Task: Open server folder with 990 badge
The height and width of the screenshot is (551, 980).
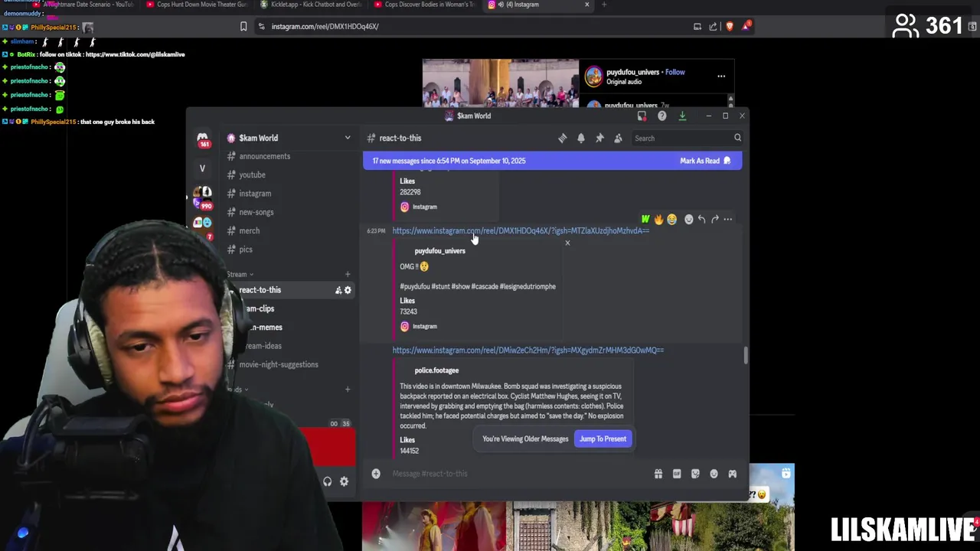Action: pyautogui.click(x=202, y=198)
